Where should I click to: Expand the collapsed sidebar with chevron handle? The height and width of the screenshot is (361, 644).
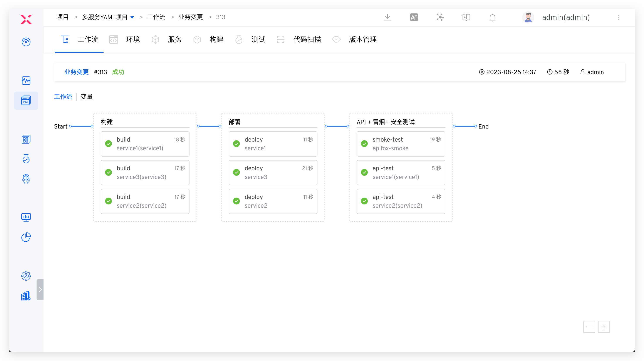tap(40, 289)
